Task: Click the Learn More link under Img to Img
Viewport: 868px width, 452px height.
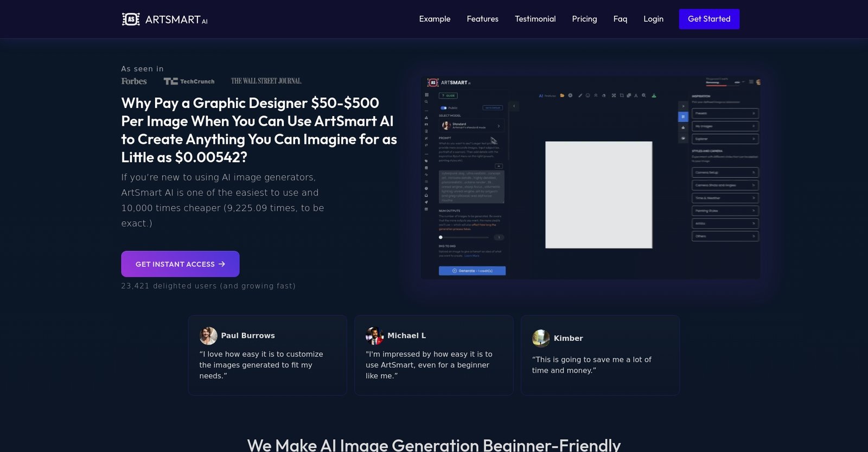Action: [x=471, y=256]
